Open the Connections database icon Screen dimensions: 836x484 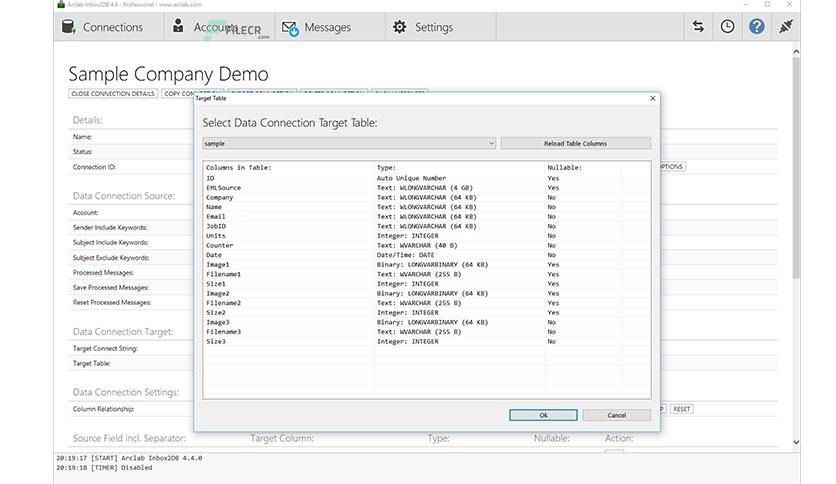[69, 27]
